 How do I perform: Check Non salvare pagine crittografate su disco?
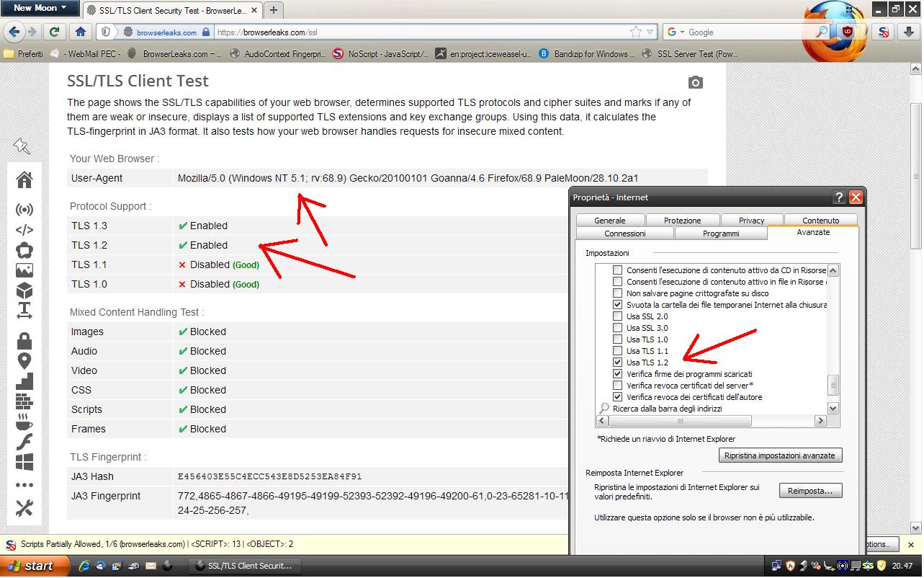coord(617,293)
